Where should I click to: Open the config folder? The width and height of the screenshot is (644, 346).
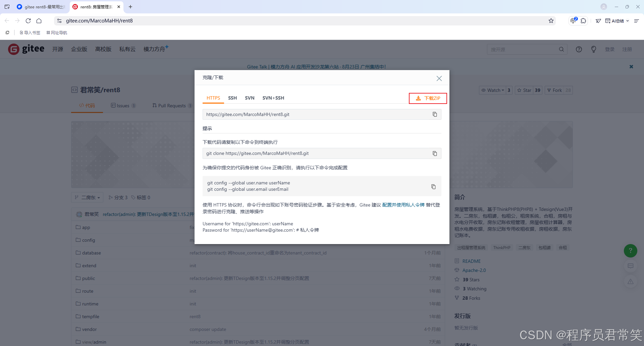89,240
